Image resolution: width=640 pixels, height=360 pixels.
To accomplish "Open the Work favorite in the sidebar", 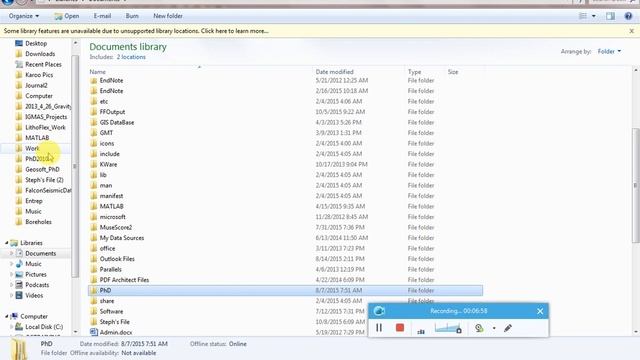I will (x=32, y=149).
